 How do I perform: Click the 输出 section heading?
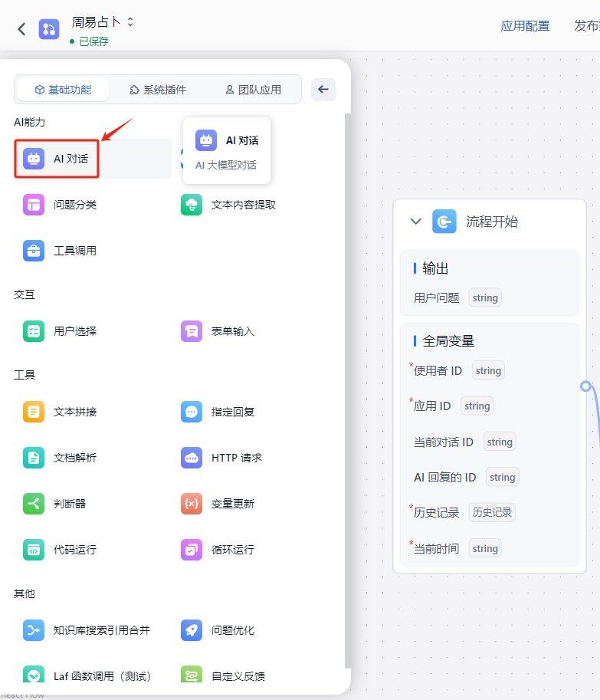point(435,268)
